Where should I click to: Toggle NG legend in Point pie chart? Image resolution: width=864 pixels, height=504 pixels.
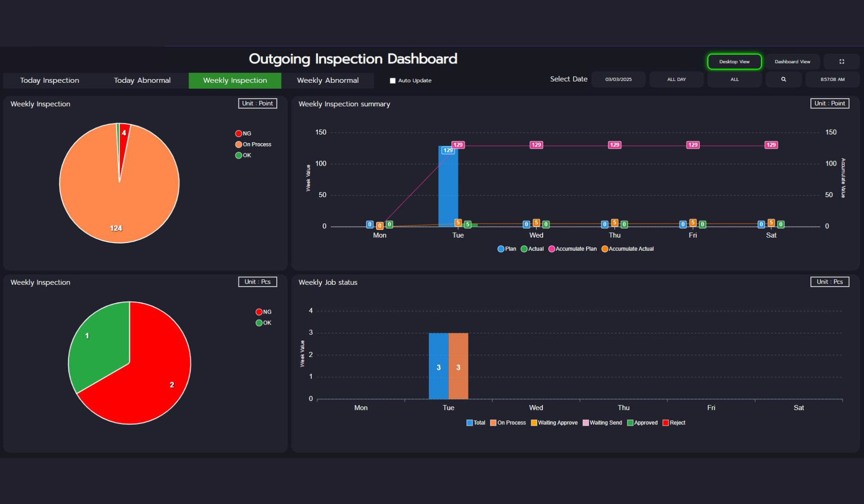coord(238,134)
